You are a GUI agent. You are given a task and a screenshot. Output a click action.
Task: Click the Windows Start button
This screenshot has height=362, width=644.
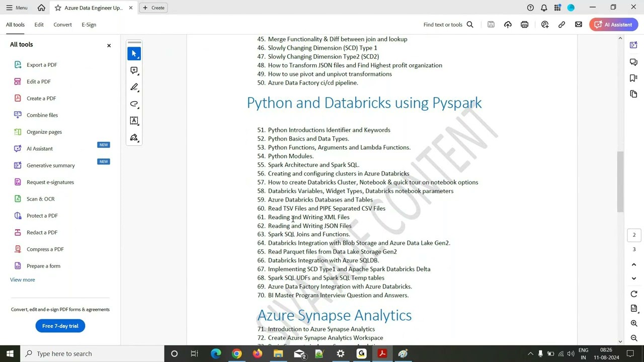pyautogui.click(x=10, y=353)
